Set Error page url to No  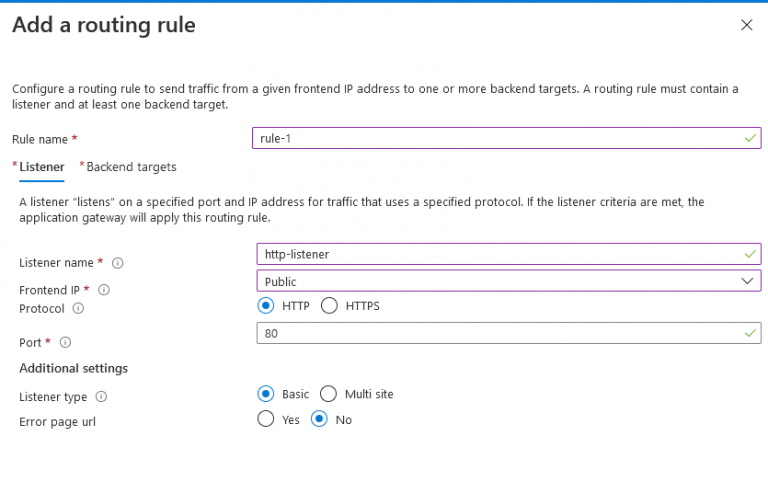320,420
